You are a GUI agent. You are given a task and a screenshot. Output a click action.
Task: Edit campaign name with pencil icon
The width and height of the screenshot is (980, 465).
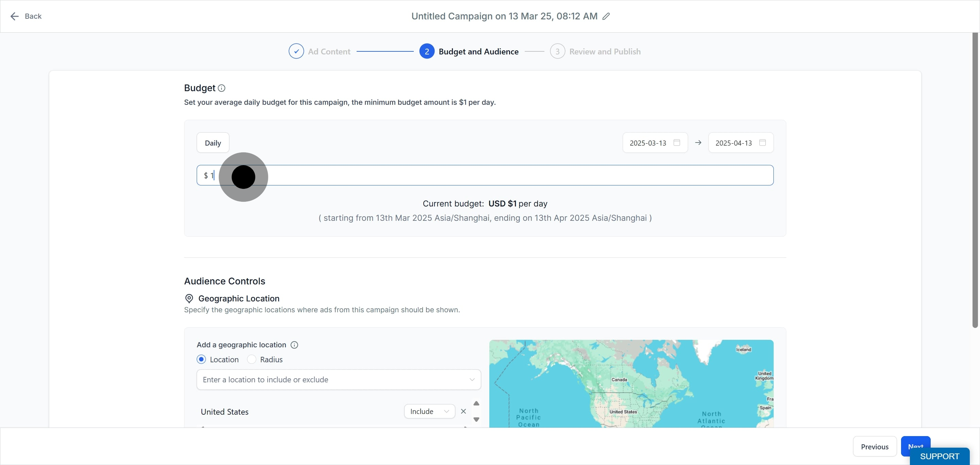tap(606, 16)
